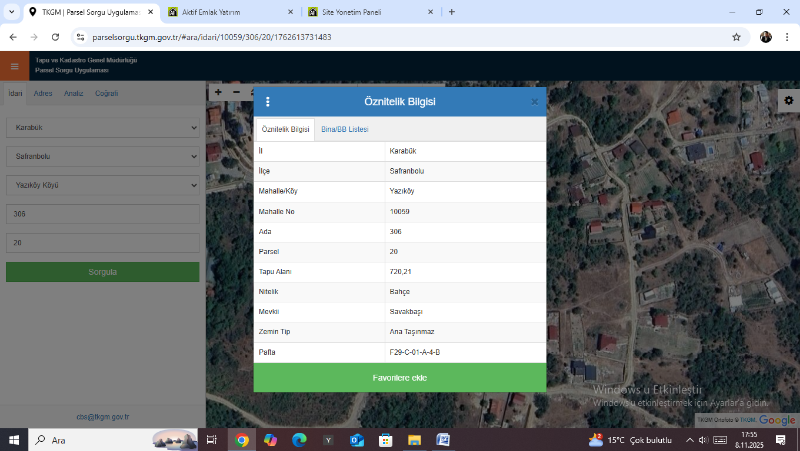Click the Favorilere ekle button
Screen dimensions: 800x451
pyautogui.click(x=400, y=378)
